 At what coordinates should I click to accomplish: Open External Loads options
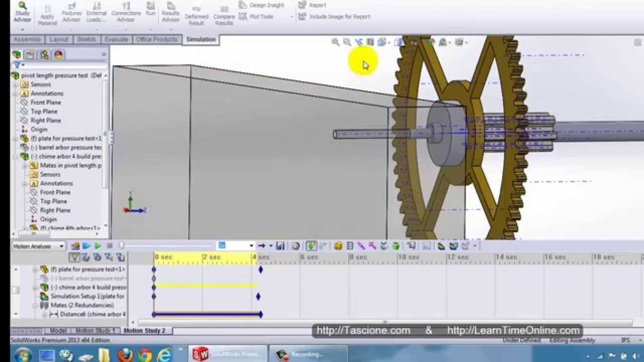click(96, 13)
